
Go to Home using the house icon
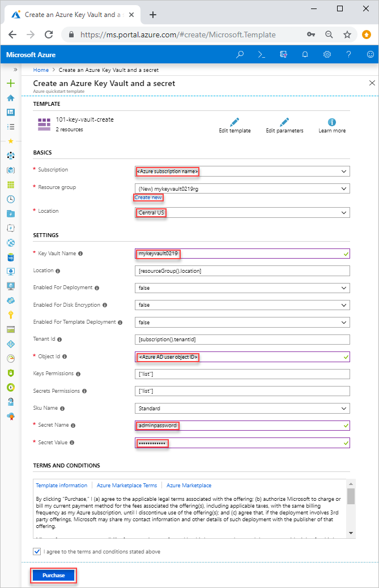pos(11,97)
